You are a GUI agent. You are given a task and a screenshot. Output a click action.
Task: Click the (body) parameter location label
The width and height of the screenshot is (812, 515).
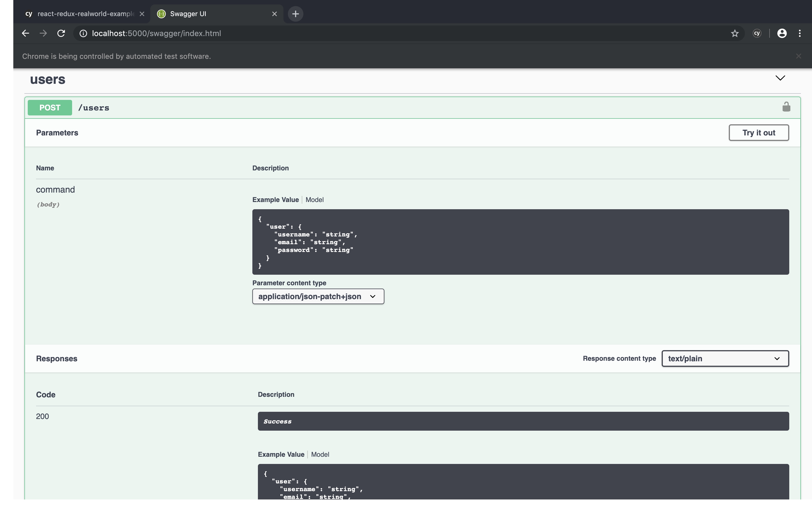pyautogui.click(x=48, y=205)
